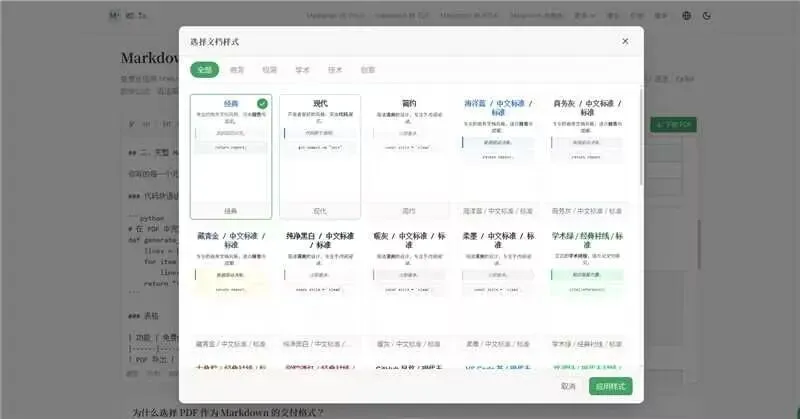Screen dimensions: 800x419
Task: Switch to the 技术 category tab
Action: tap(335, 69)
